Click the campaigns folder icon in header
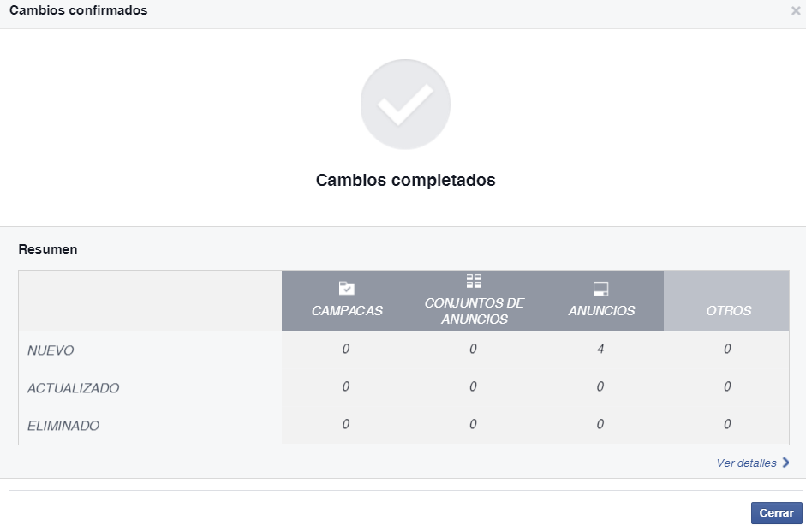 coord(346,289)
